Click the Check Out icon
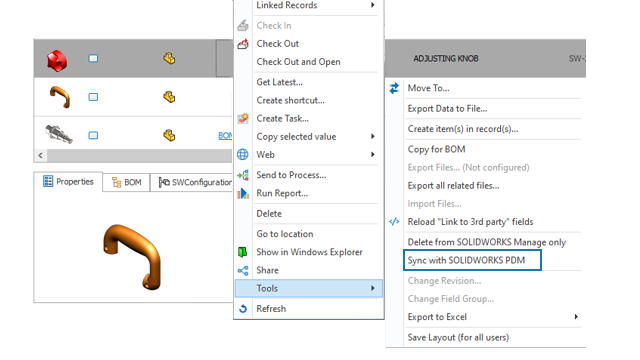Screen dimensions: 640x360 point(243,44)
